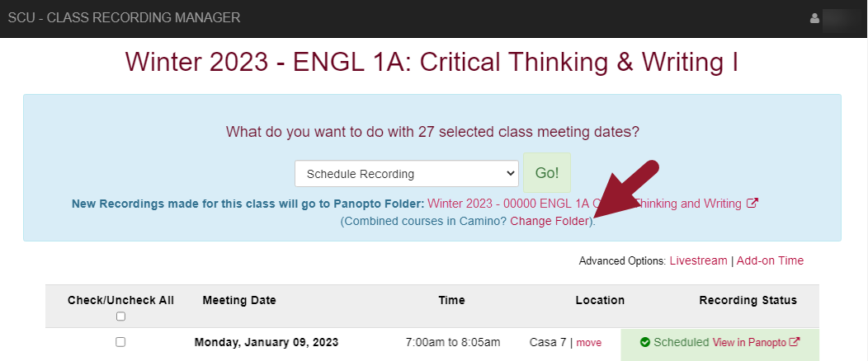Select the Add-on Time advanced option
The height and width of the screenshot is (361, 868).
click(770, 260)
